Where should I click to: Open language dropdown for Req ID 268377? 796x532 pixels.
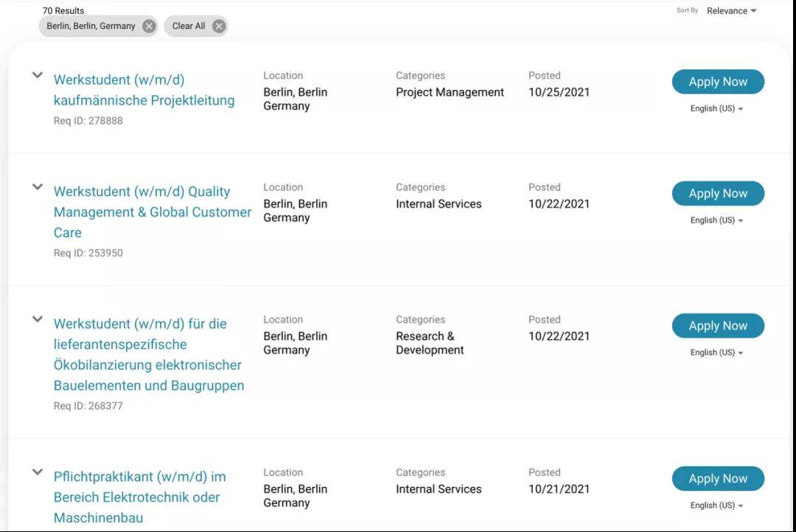pos(716,353)
